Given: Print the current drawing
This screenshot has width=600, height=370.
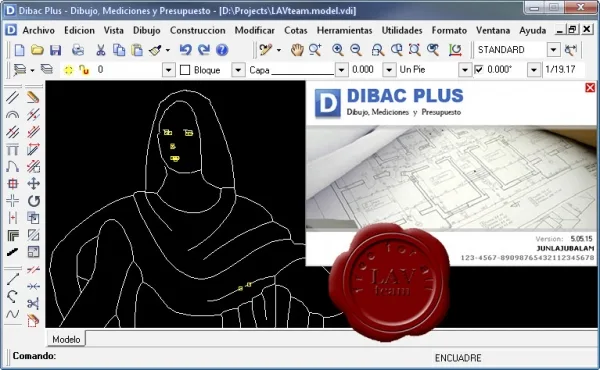Looking at the screenshot, I should (x=78, y=50).
